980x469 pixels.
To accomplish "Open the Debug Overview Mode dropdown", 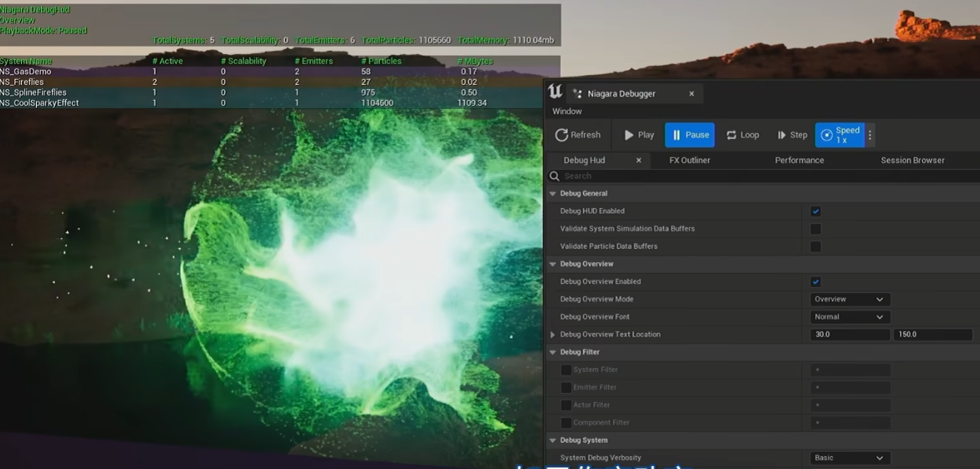I will point(850,299).
